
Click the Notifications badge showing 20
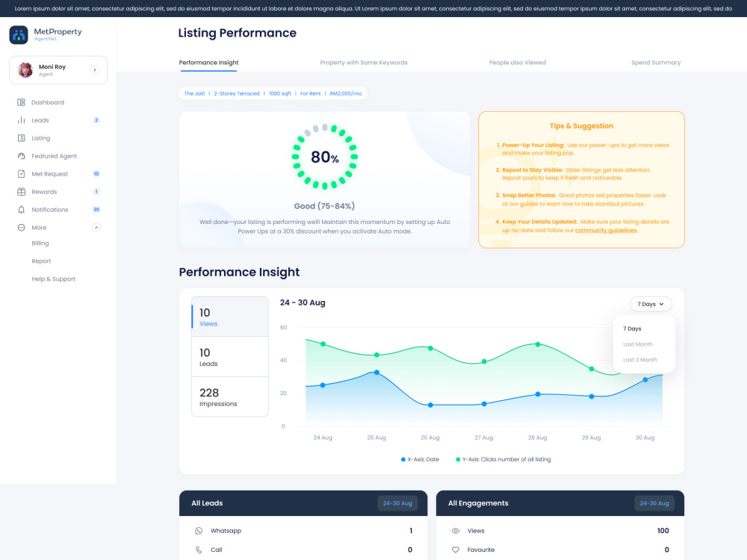(x=96, y=210)
